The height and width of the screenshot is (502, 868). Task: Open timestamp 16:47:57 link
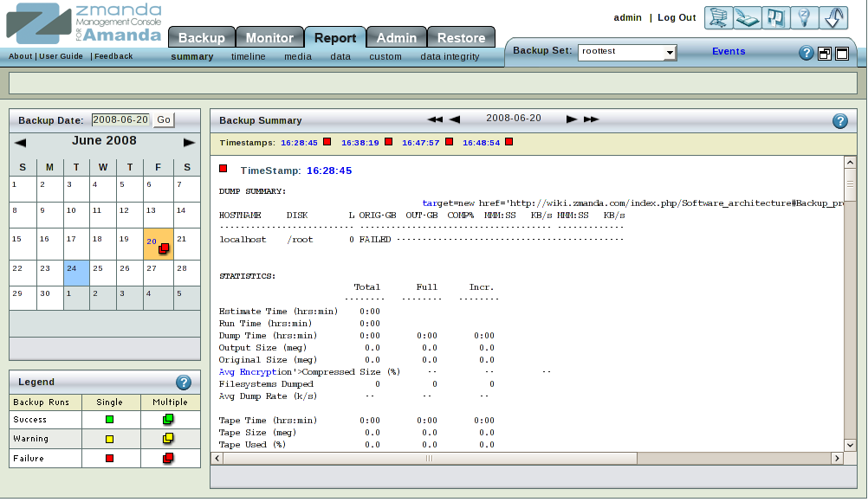[421, 143]
